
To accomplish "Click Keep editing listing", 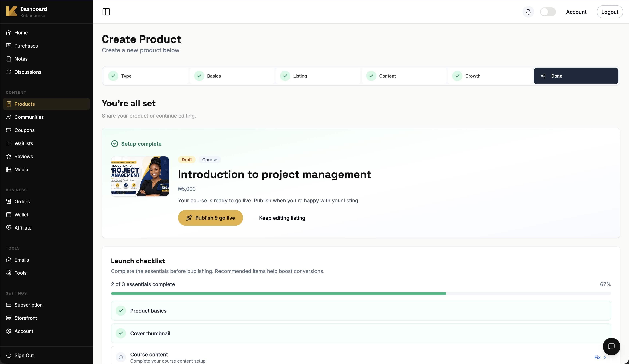I will coord(282,218).
